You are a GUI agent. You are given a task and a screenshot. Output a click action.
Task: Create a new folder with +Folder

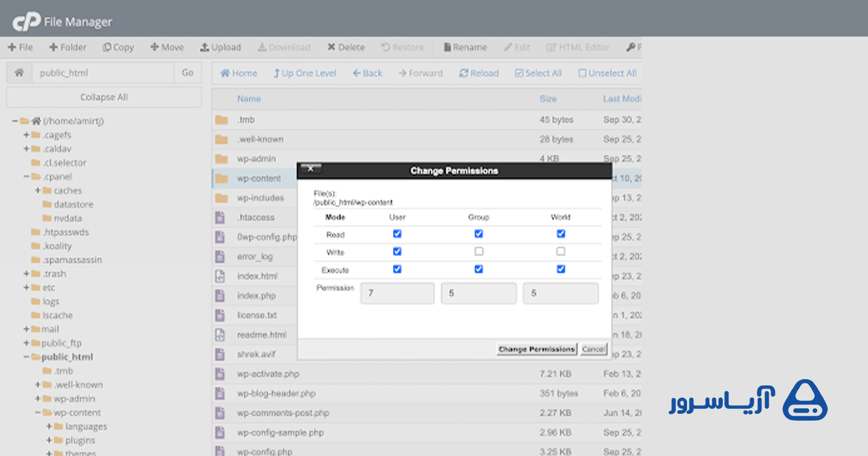coord(68,47)
